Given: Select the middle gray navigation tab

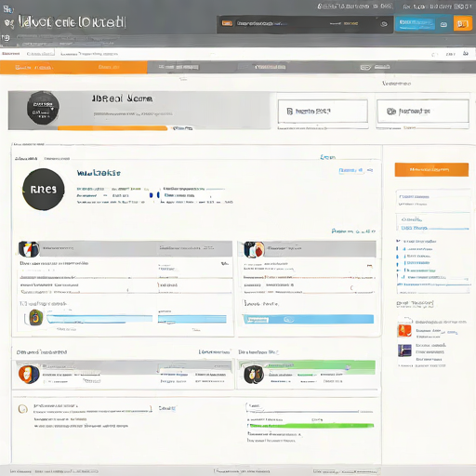Looking at the screenshot, I should click(270, 67).
